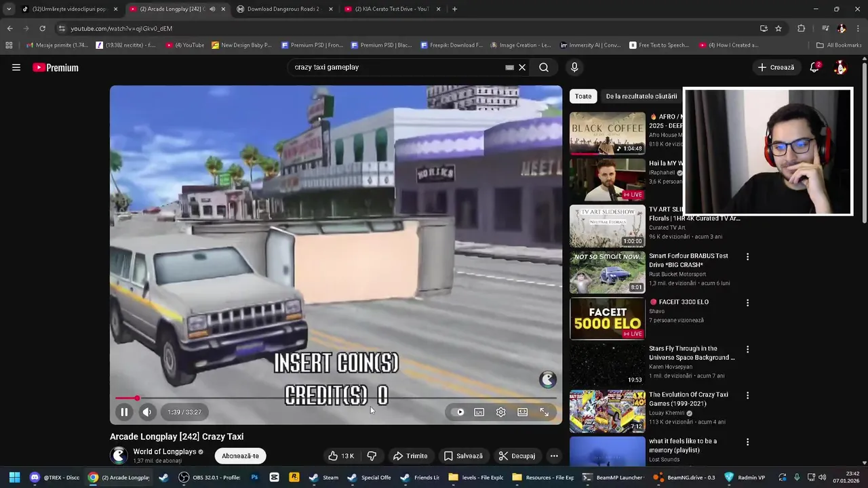868x488 pixels.
Task: Go to YouTube Premium home logo
Action: 56,67
